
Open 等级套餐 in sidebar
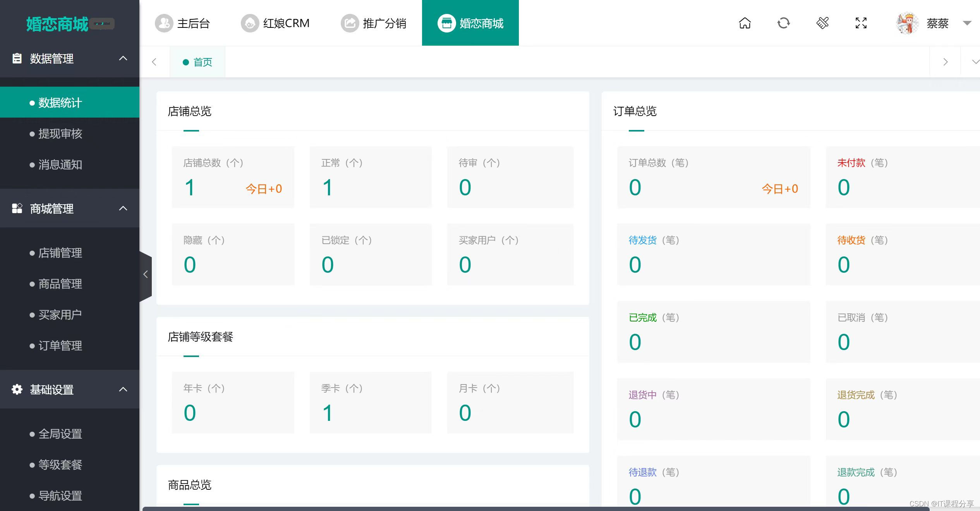click(x=70, y=465)
